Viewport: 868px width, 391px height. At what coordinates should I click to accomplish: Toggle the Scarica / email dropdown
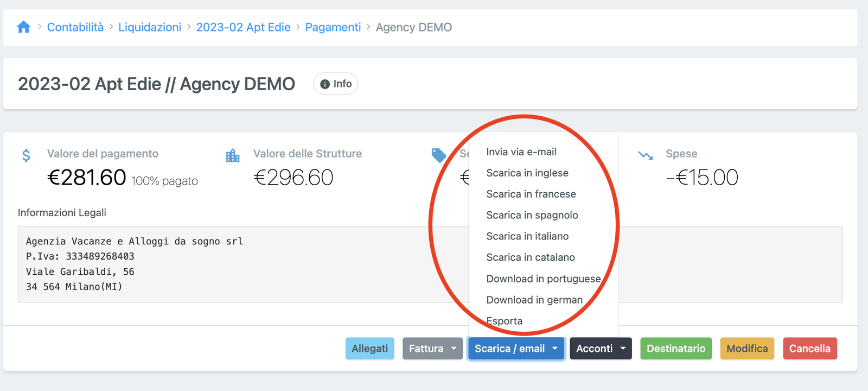[516, 349]
